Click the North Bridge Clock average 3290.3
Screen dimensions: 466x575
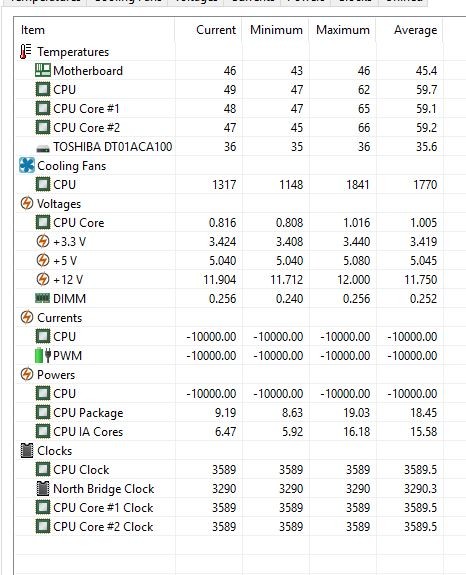pyautogui.click(x=421, y=489)
